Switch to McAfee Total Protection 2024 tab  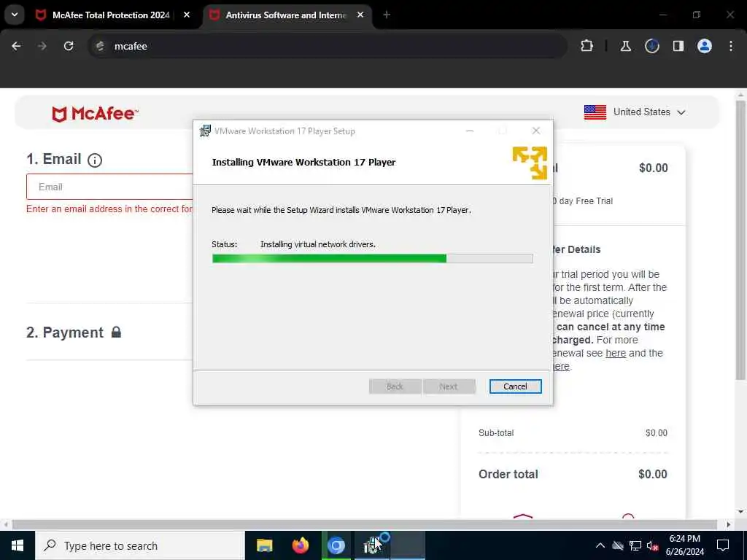[111, 15]
